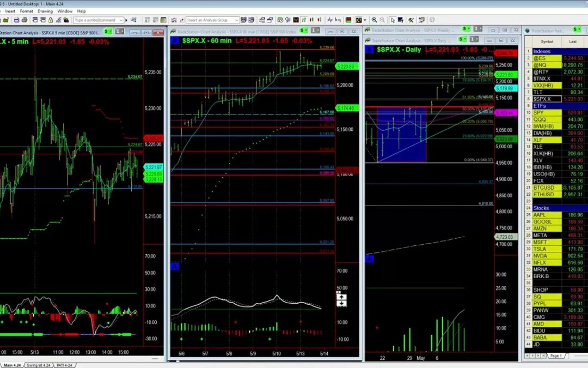
Task: Click the 5,220.89 green price label on 60 min chart
Action: (347, 67)
